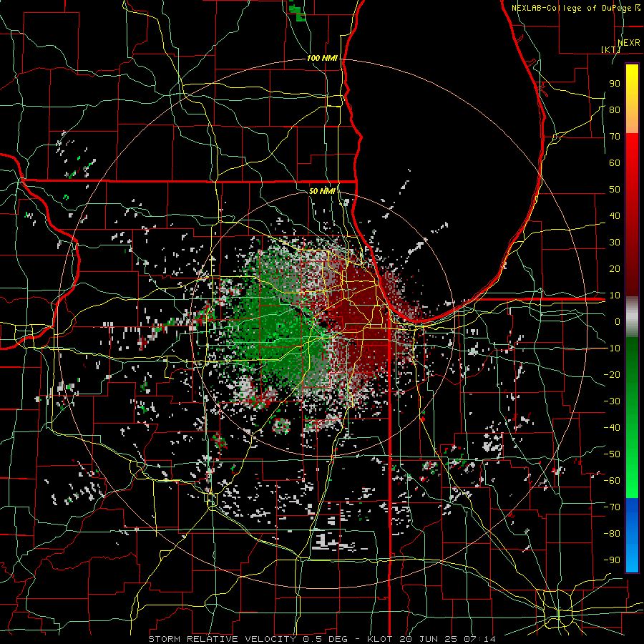Click the "90" scale value at top
644x644 pixels.
pyautogui.click(x=615, y=84)
